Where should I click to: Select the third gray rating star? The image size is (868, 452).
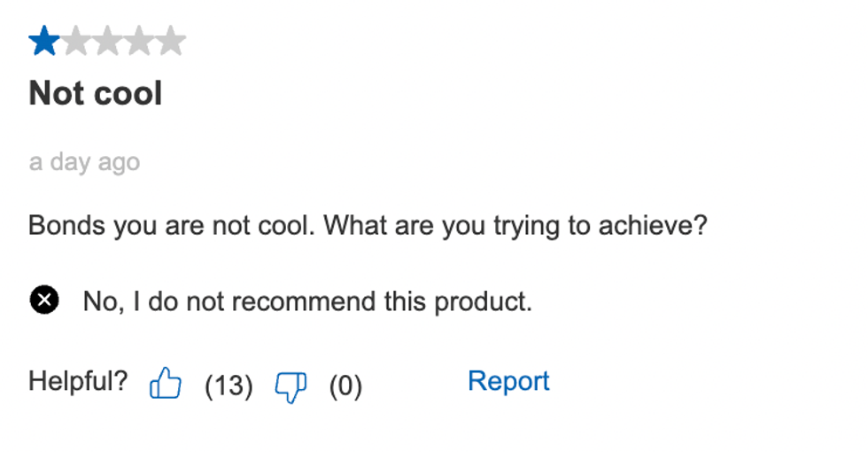point(107,41)
